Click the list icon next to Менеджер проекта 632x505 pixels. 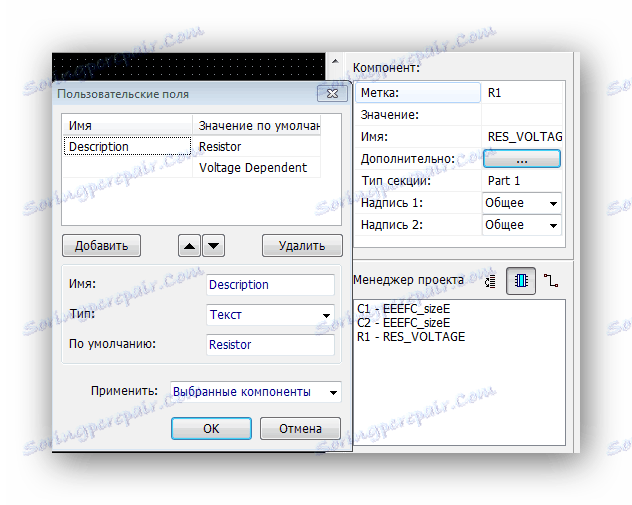(490, 281)
